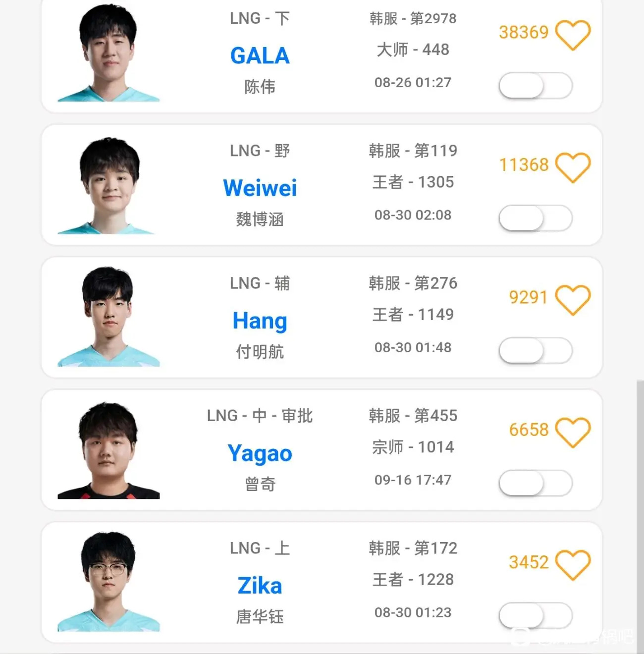The image size is (644, 654).
Task: Tap Yagao's portrait in black jersey
Action: point(108,450)
